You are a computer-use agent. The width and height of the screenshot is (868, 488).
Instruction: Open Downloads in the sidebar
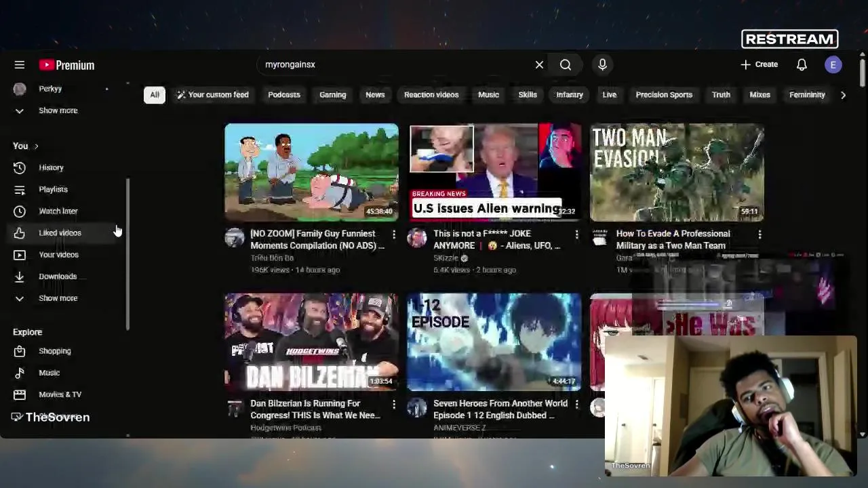click(65, 276)
